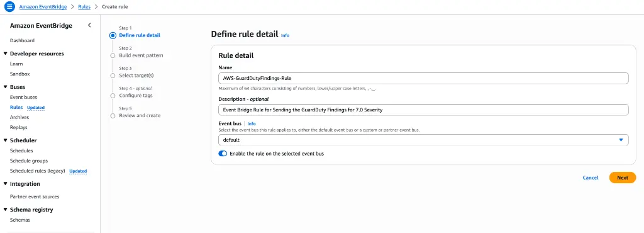The width and height of the screenshot is (644, 233).
Task: Open Schedule groups in sidebar
Action: pyautogui.click(x=29, y=161)
